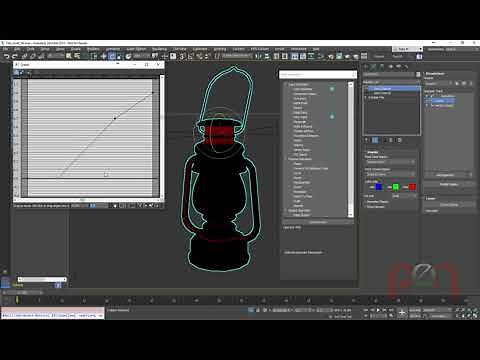Open the Select by Name dialog

[77, 56]
